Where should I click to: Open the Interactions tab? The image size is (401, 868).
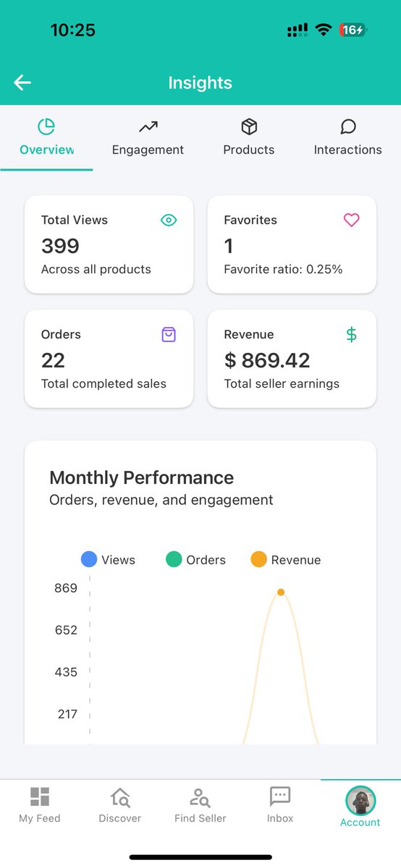[x=347, y=138]
